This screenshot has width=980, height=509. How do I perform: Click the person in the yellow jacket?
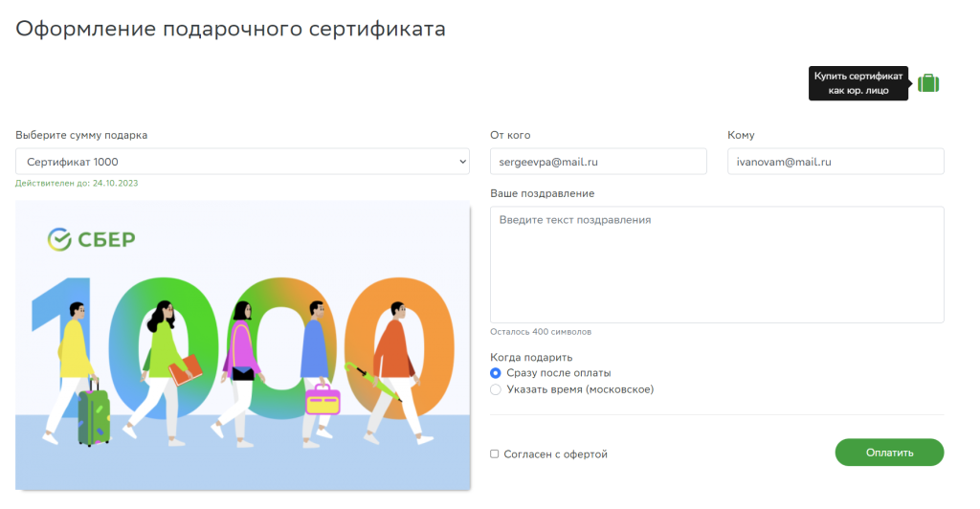pos(74,354)
